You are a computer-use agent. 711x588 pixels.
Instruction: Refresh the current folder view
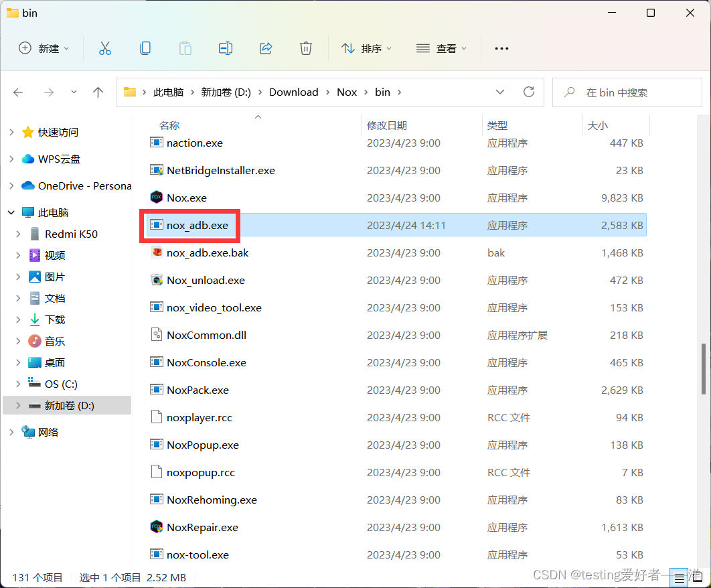(529, 92)
